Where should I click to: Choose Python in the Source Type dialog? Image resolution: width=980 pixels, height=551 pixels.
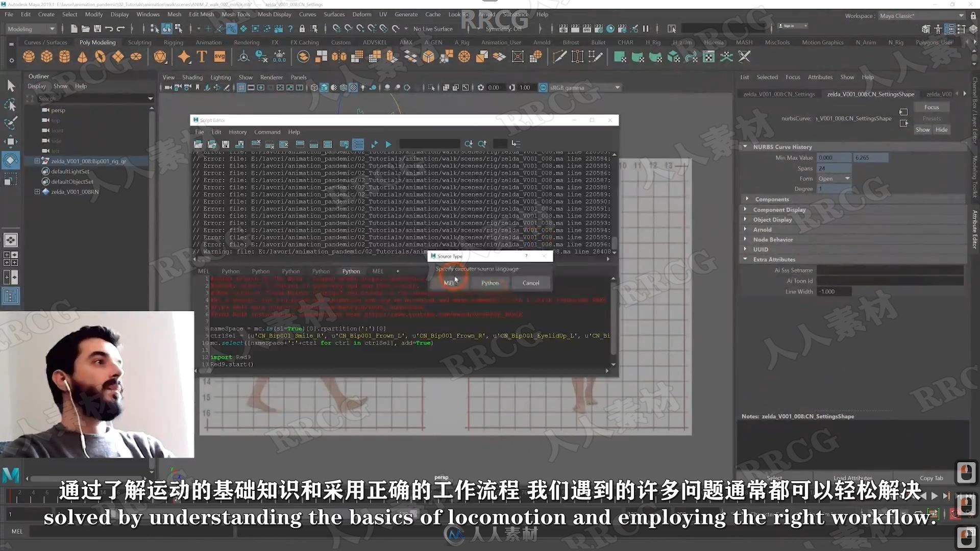pos(490,283)
